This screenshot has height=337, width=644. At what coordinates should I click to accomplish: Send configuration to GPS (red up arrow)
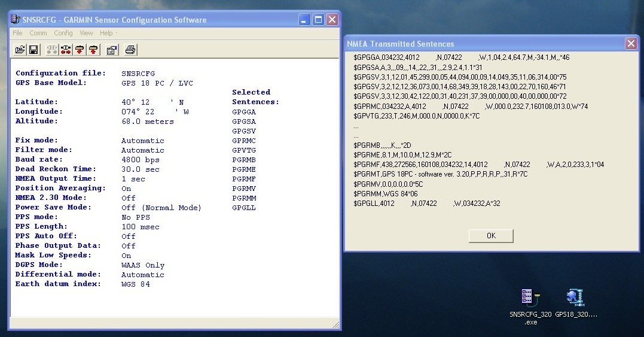click(x=94, y=50)
